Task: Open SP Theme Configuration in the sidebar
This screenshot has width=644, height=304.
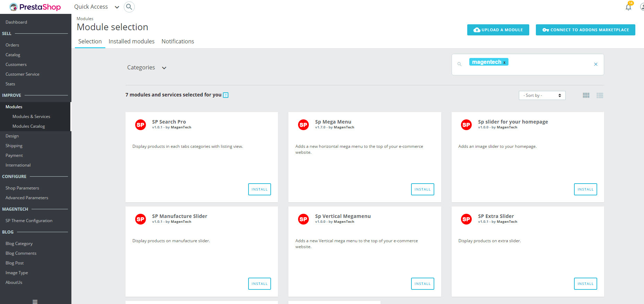Action: (x=29, y=221)
